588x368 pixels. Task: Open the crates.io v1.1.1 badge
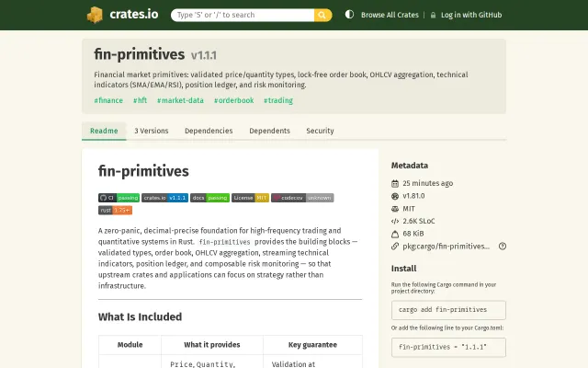pyautogui.click(x=164, y=198)
